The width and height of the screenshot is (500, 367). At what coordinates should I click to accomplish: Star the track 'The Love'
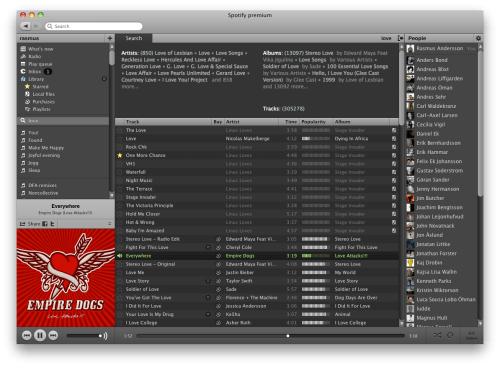click(120, 130)
